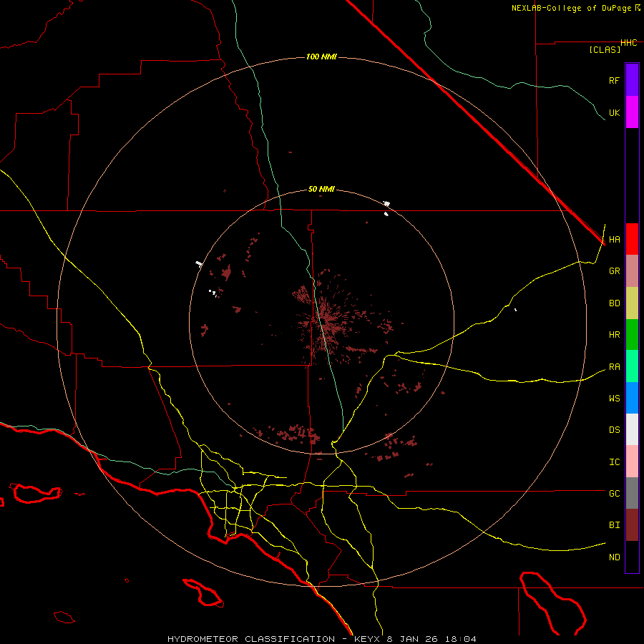Click the red HA hail swatch
The image size is (644, 644).
click(632, 239)
